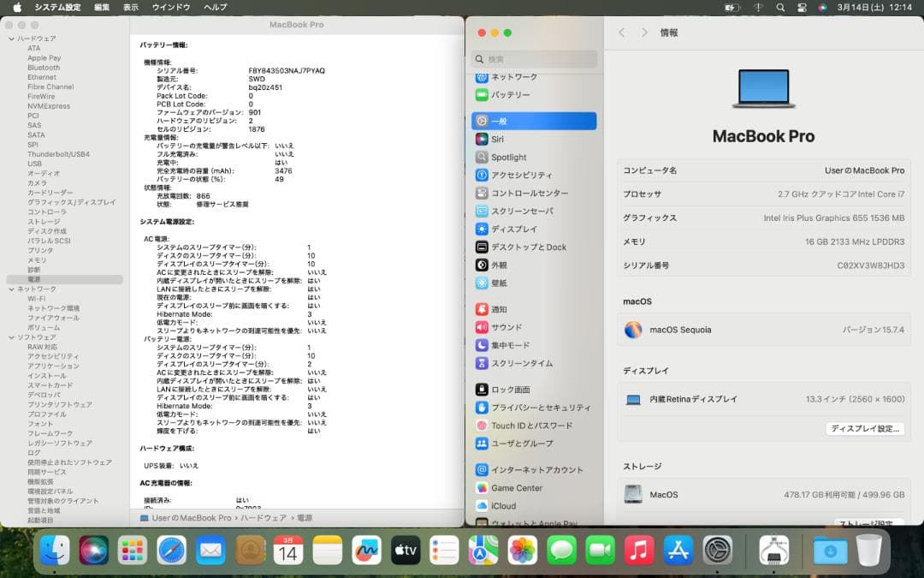Image resolution: width=924 pixels, height=578 pixels.
Task: Open System Settings Dock icon
Action: click(x=718, y=551)
